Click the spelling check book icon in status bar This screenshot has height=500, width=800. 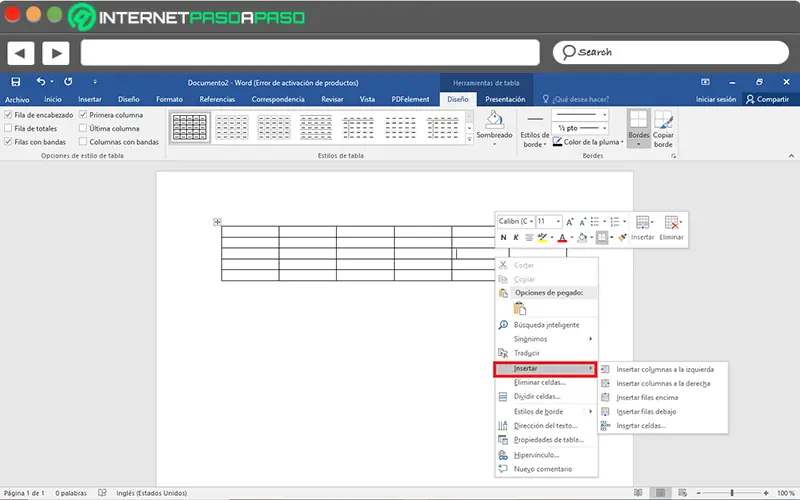103,493
